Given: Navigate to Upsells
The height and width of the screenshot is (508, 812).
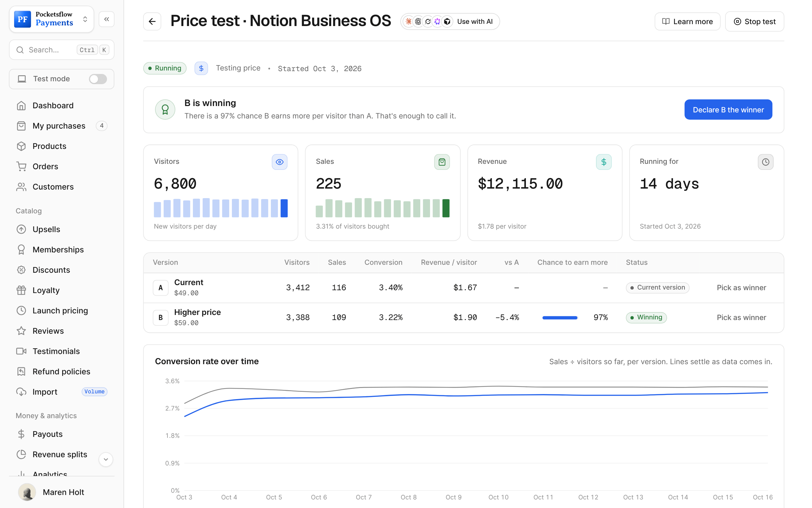Looking at the screenshot, I should [62, 229].
